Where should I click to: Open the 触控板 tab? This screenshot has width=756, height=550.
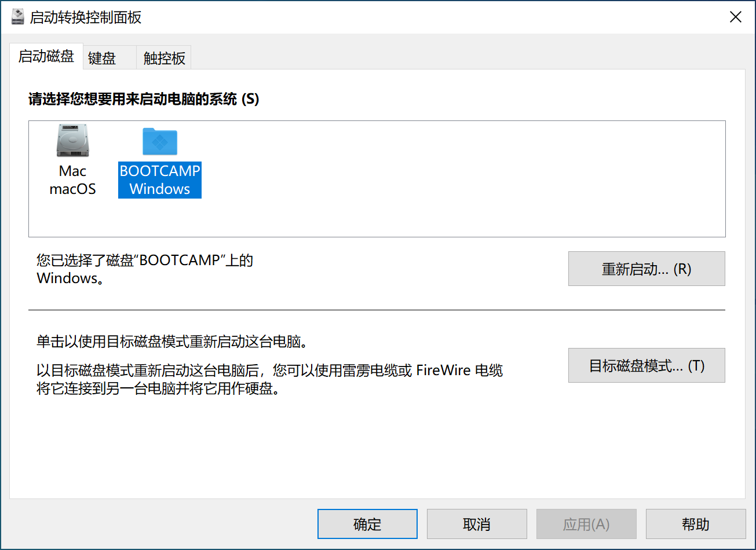tap(164, 58)
